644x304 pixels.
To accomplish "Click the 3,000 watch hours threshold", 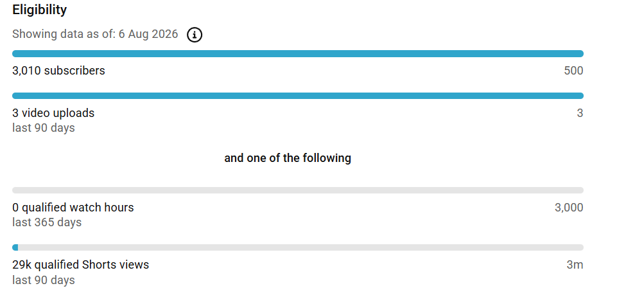I will pos(569,208).
